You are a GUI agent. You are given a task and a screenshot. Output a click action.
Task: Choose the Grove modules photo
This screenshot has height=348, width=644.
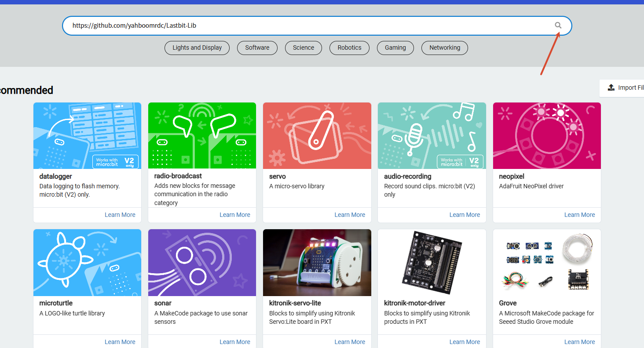547,263
